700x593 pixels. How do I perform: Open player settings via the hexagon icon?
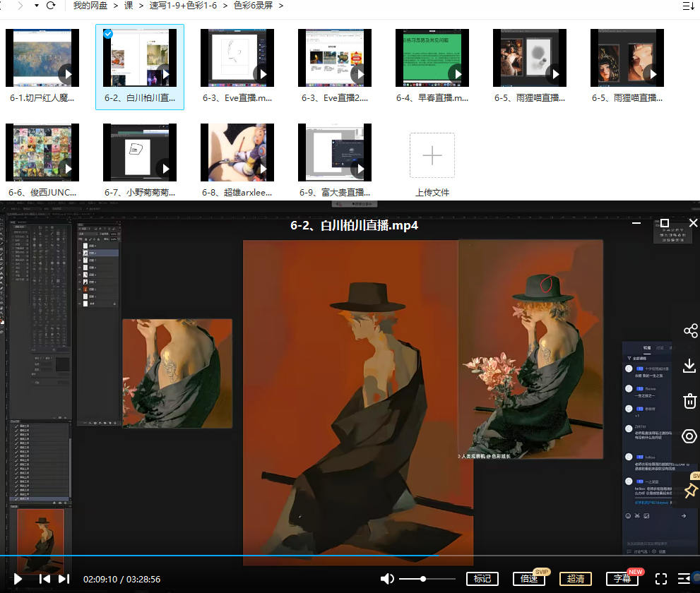(x=690, y=436)
